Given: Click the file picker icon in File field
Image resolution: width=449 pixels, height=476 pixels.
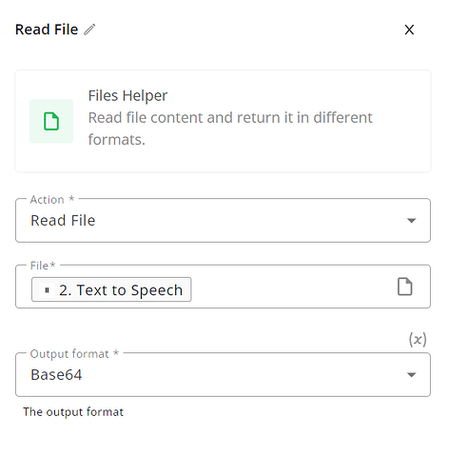Looking at the screenshot, I should [405, 287].
